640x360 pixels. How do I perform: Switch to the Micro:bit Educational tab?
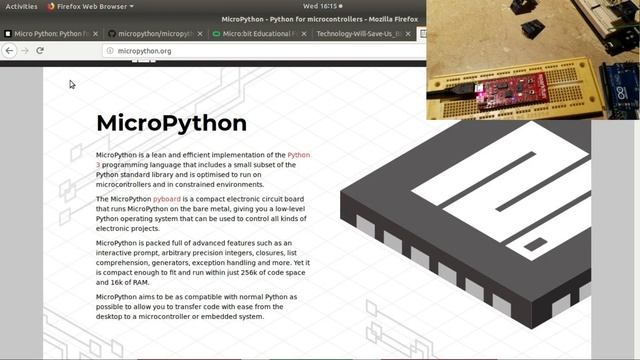point(259,34)
